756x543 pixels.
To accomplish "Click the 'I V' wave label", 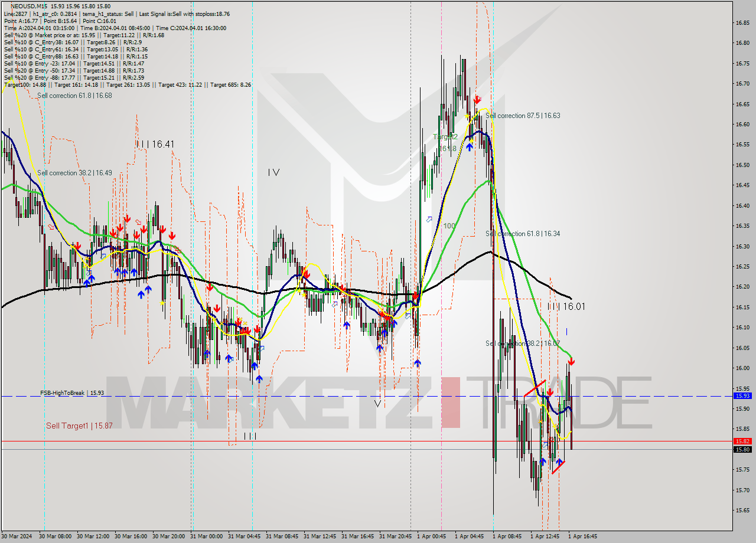I will [273, 172].
